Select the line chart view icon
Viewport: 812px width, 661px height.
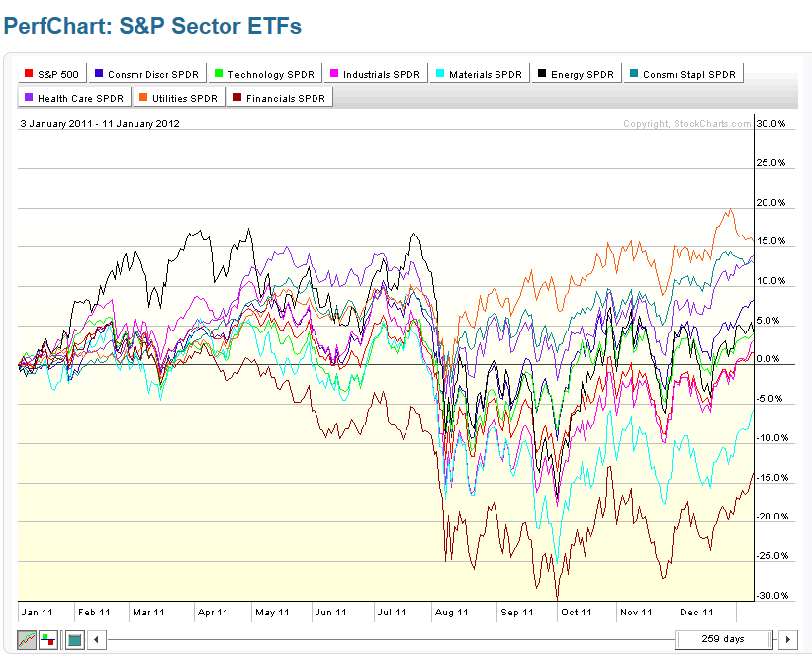pos(28,639)
